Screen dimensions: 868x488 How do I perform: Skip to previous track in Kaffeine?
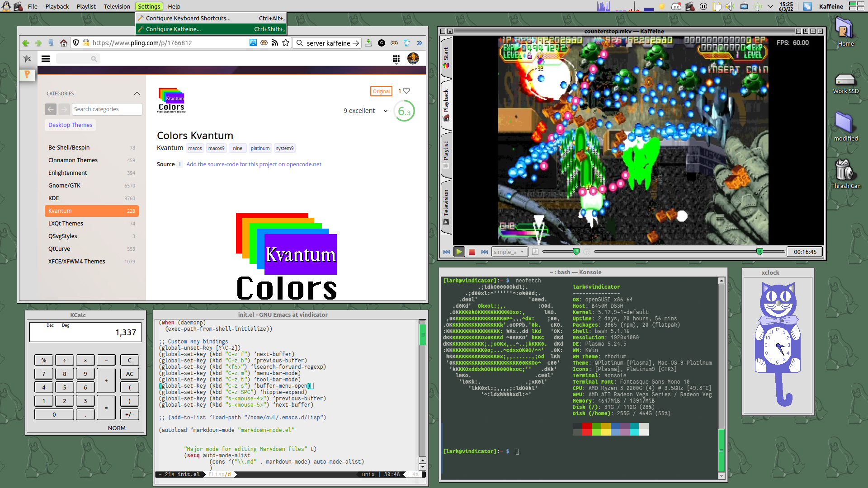pyautogui.click(x=447, y=252)
